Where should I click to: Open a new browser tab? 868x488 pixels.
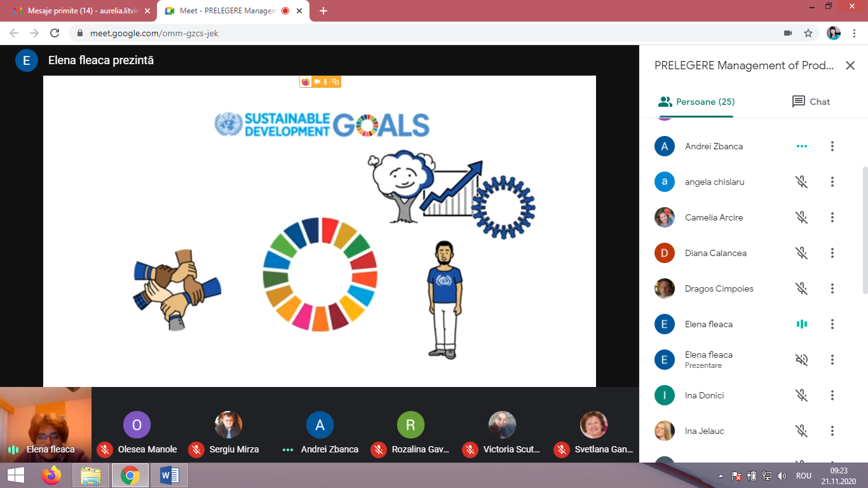point(323,11)
